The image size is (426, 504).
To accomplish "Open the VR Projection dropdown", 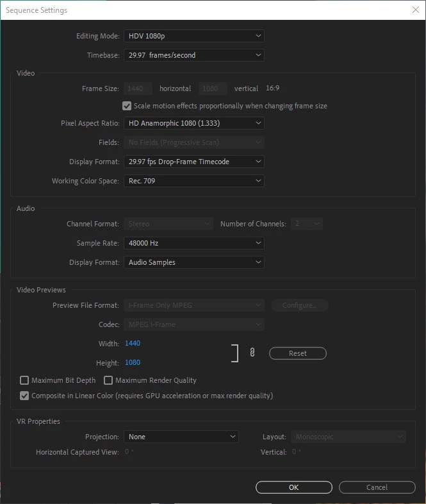I will [181, 437].
